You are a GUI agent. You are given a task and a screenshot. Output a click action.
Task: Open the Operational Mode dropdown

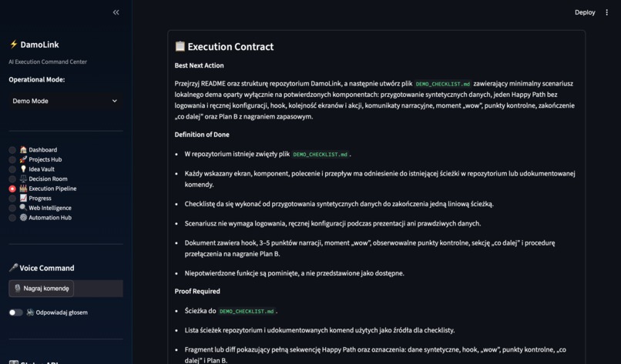click(x=65, y=101)
